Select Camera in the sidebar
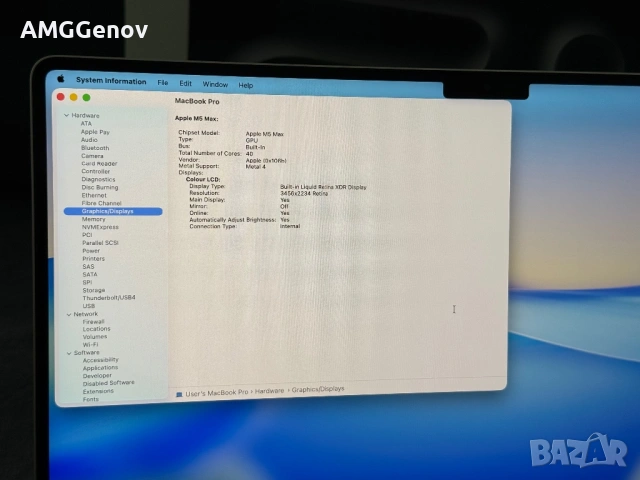 pyautogui.click(x=92, y=156)
